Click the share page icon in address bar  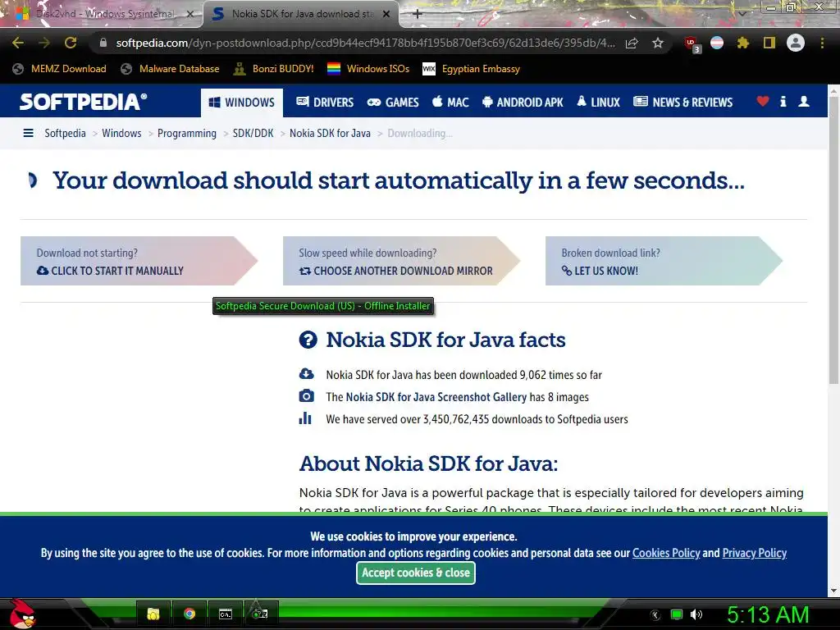click(632, 43)
